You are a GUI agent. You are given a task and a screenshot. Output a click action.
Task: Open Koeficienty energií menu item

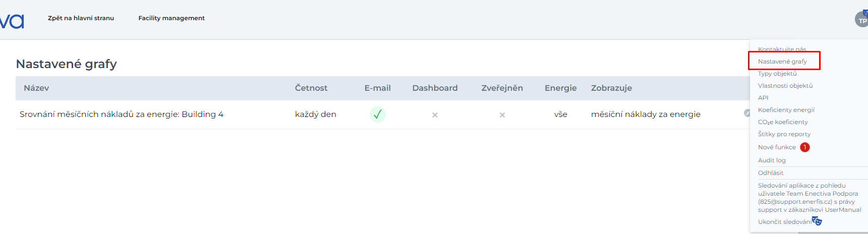click(786, 110)
